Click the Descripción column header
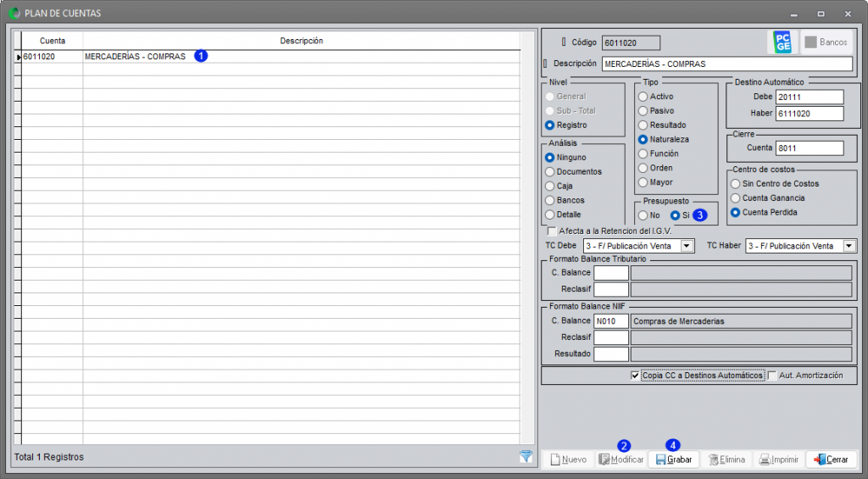 (302, 41)
